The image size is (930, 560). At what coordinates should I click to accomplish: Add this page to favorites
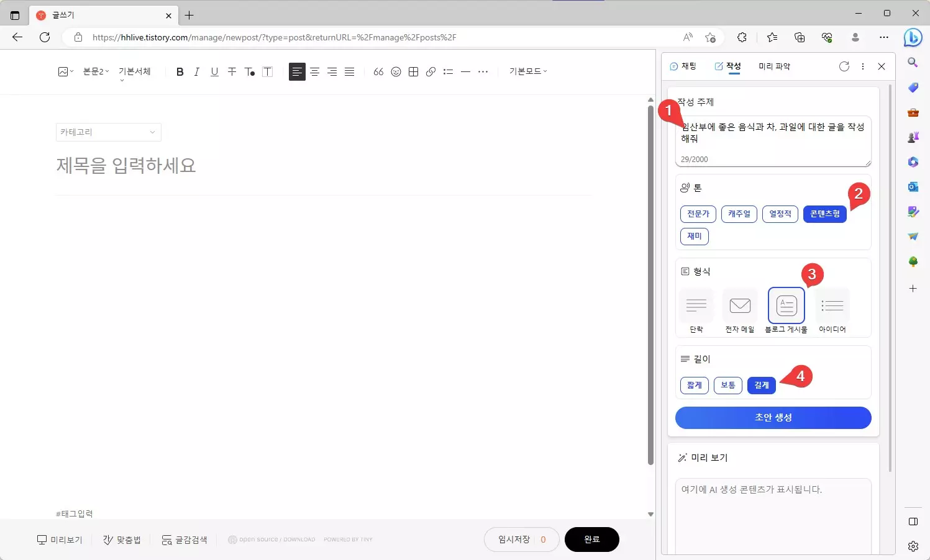pyautogui.click(x=711, y=37)
